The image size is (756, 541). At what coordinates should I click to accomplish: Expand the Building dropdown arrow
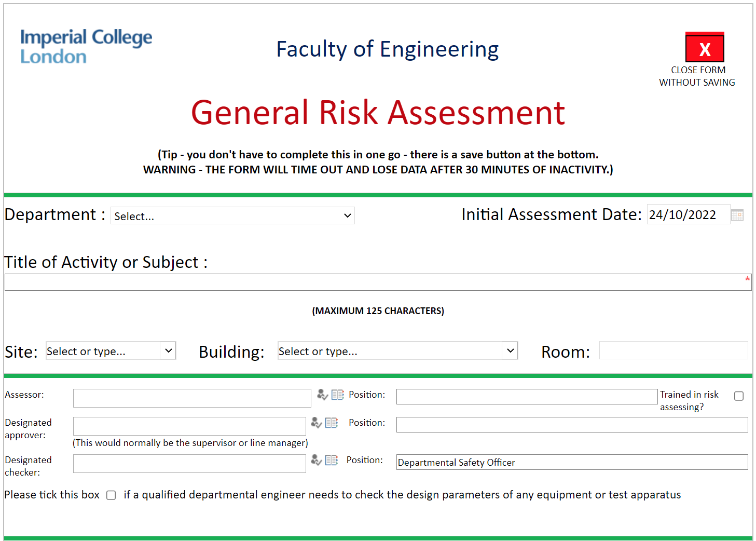(510, 351)
